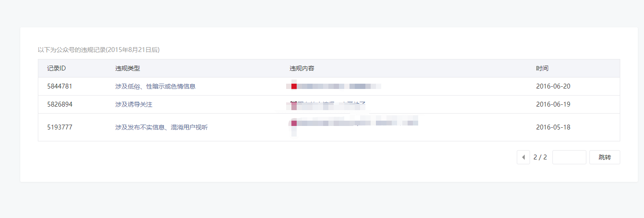644x218 pixels.
Task: Click the date 2016-06-20
Action: click(553, 86)
